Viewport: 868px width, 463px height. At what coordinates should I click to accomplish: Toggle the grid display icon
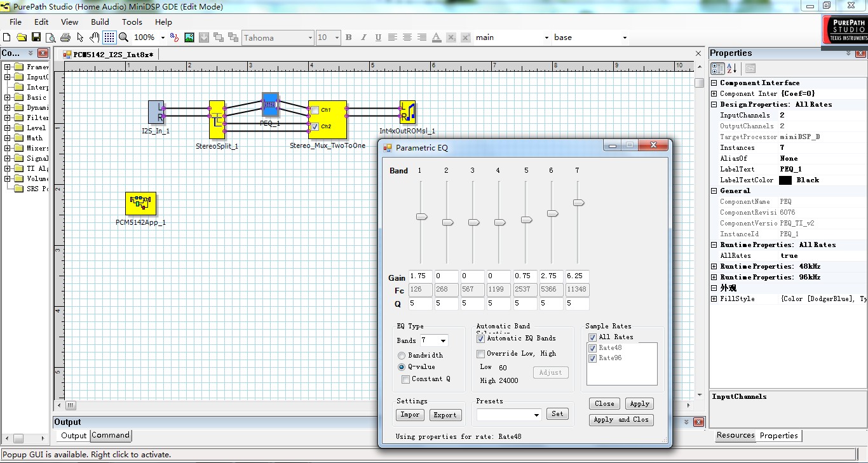109,37
